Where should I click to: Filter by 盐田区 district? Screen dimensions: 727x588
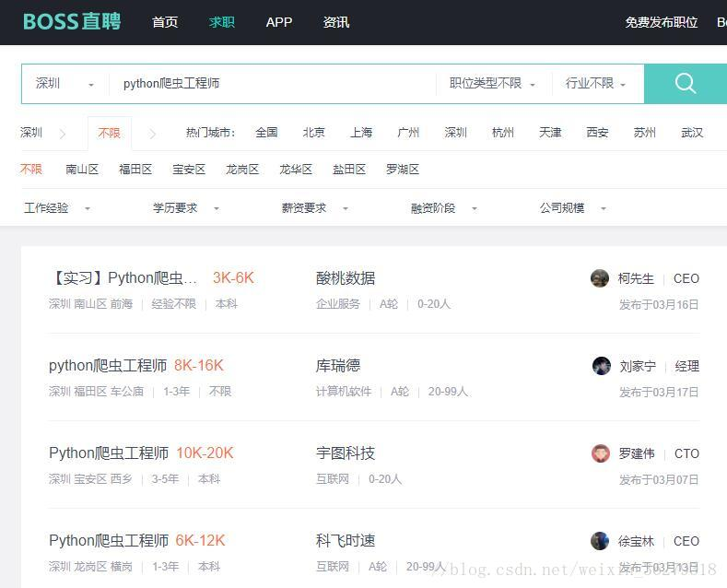[x=349, y=170]
